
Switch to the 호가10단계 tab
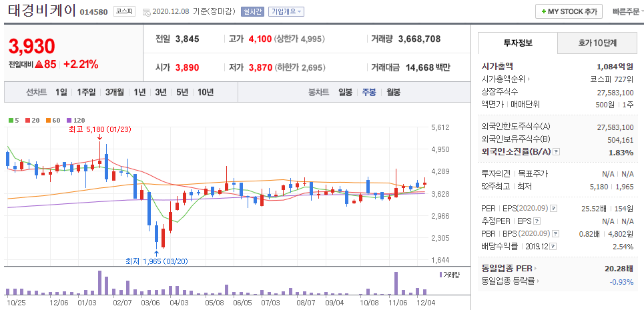(597, 43)
